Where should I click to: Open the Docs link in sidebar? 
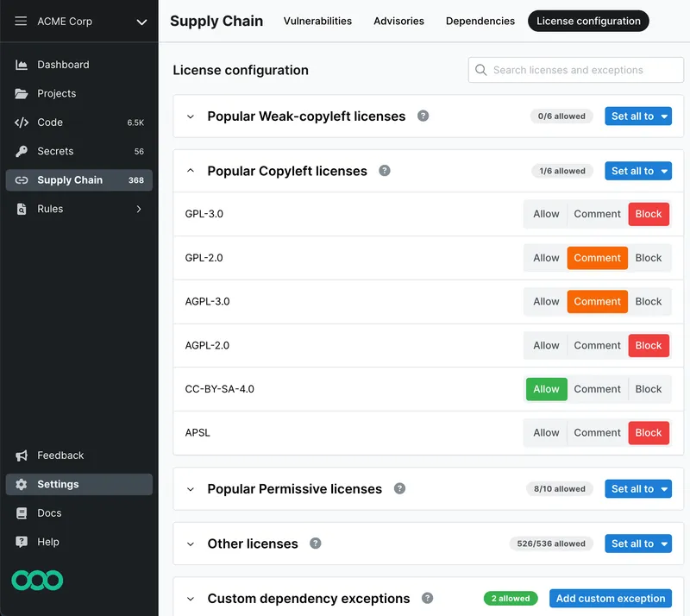click(x=49, y=513)
